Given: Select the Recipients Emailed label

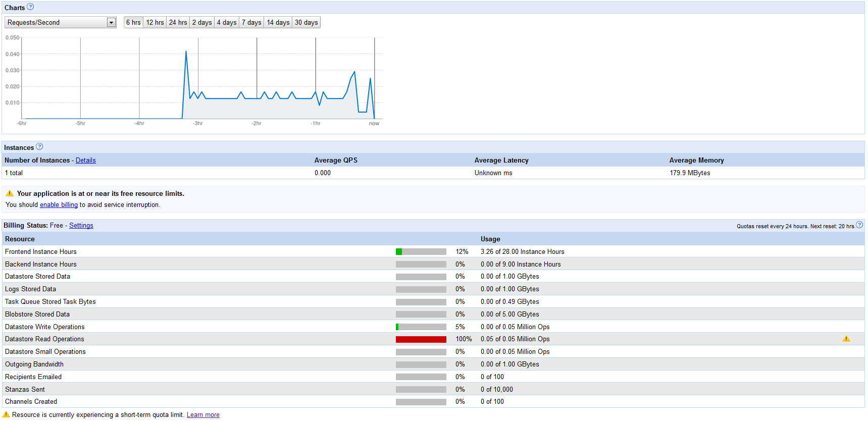Looking at the screenshot, I should [x=33, y=377].
